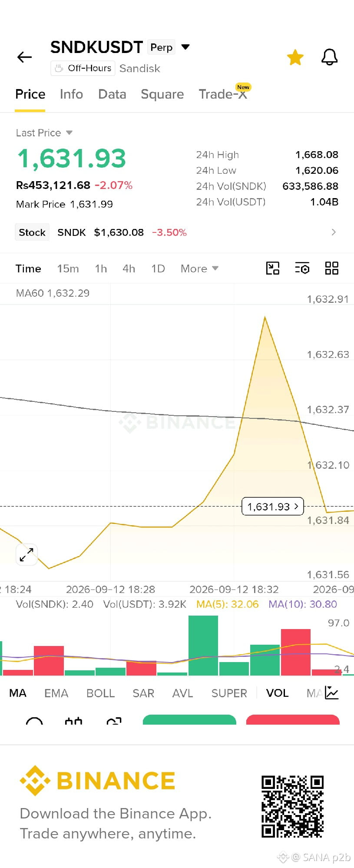This screenshot has width=354, height=868.
Task: Click the Binance logo in footer
Action: click(x=97, y=781)
